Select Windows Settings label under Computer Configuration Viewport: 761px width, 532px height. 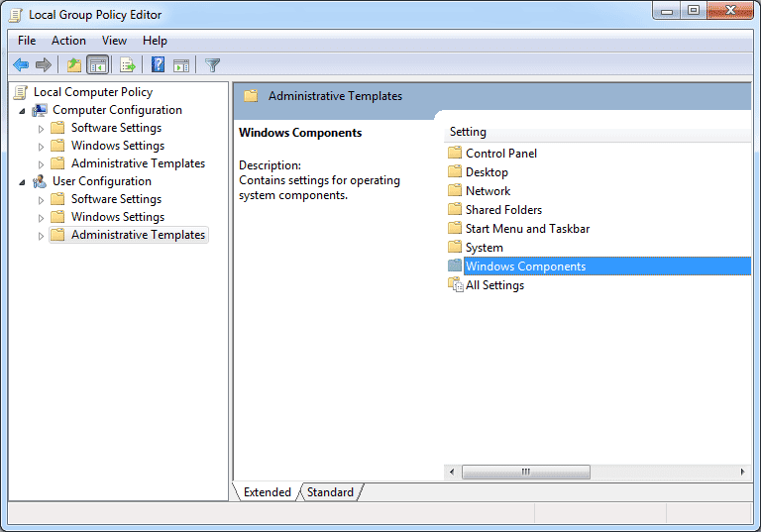[x=118, y=146]
